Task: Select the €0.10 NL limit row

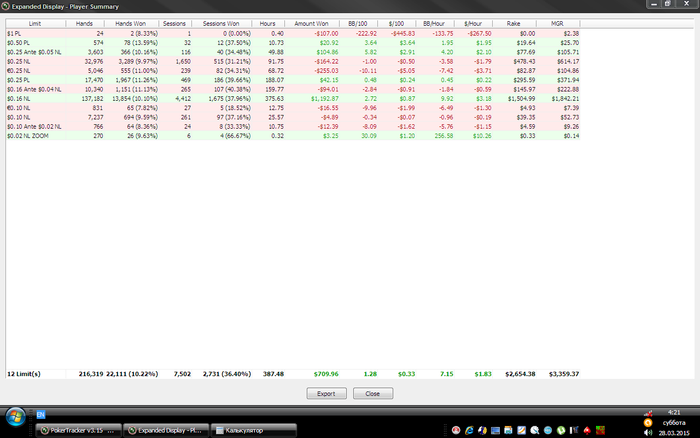Action: point(293,108)
